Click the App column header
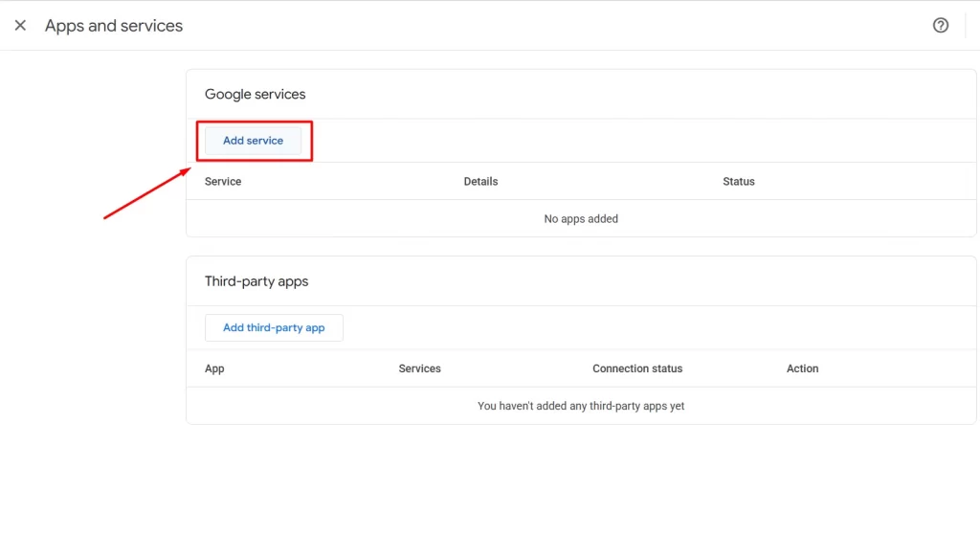The image size is (980, 557). (214, 368)
